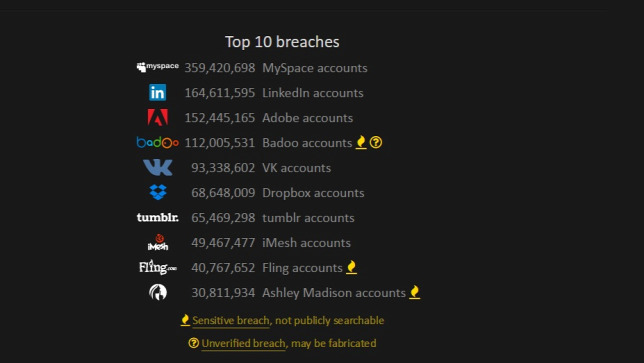Screen dimensions: 644x363
Task: Click the red Adobe logo
Action: 158,117
